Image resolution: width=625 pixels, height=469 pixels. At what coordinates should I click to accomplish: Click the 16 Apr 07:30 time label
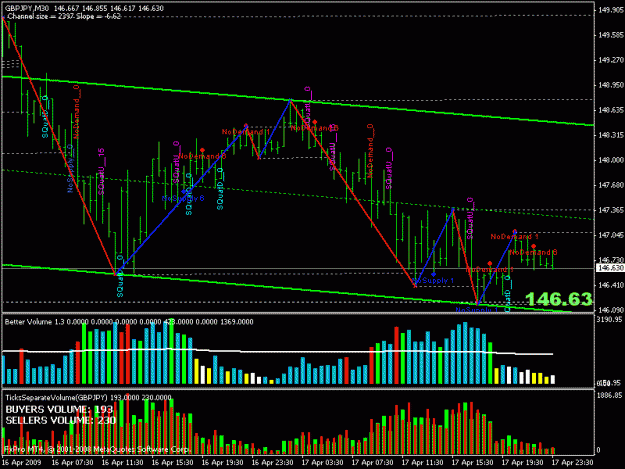tap(72, 463)
